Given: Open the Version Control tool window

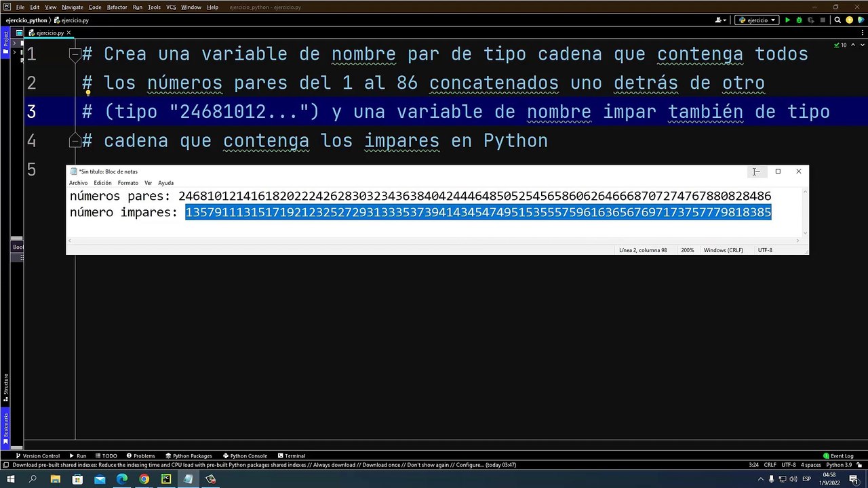Looking at the screenshot, I should pyautogui.click(x=37, y=455).
